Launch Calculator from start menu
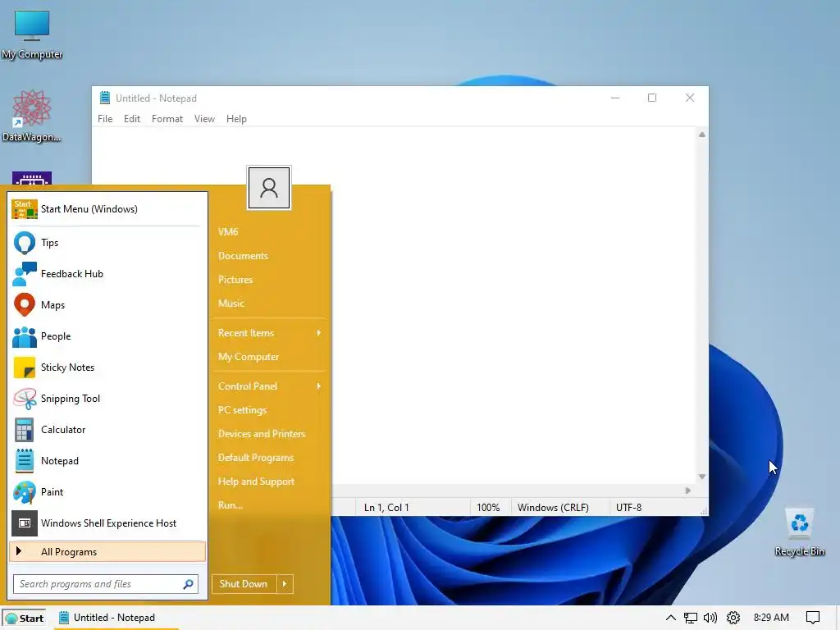This screenshot has width=840, height=630. [x=107, y=430]
